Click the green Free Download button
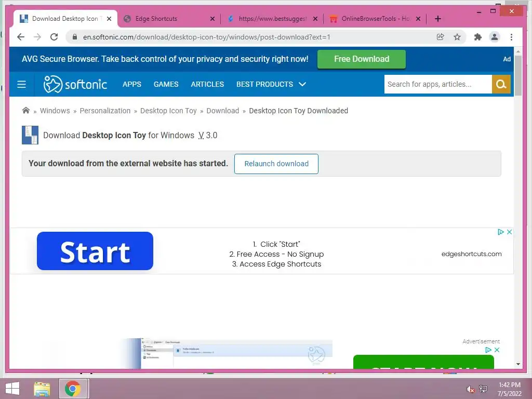Image resolution: width=532 pixels, height=399 pixels. (x=362, y=59)
